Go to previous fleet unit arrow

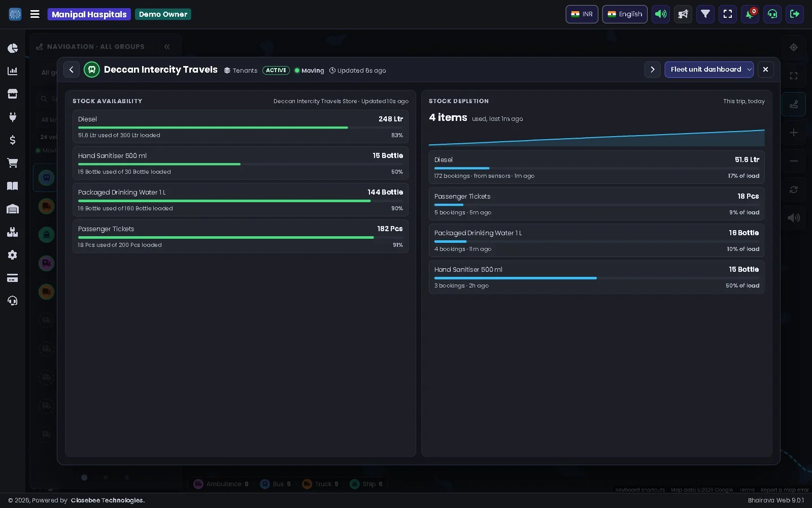72,70
